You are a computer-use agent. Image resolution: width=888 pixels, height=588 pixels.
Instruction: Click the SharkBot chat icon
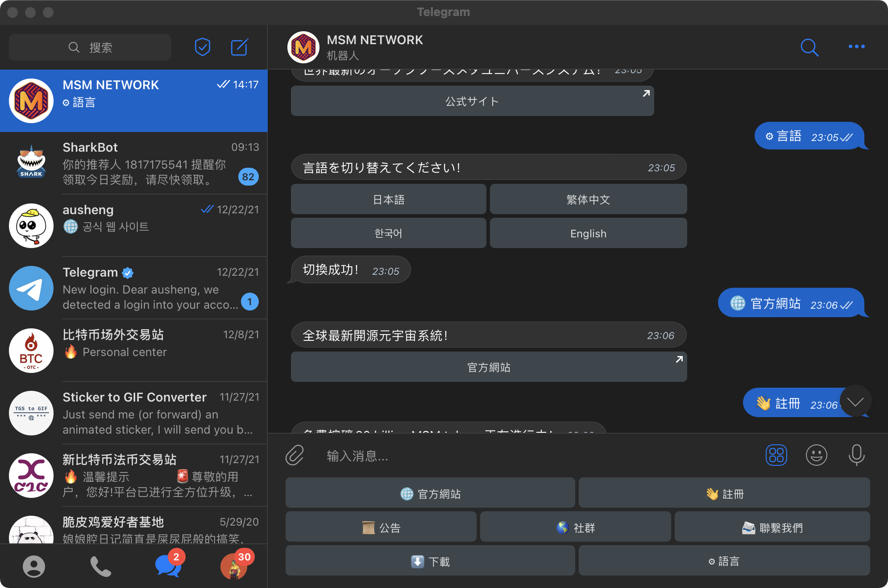(31, 163)
